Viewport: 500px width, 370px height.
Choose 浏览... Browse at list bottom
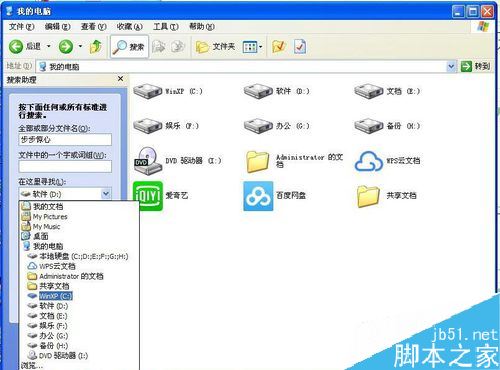coord(32,365)
